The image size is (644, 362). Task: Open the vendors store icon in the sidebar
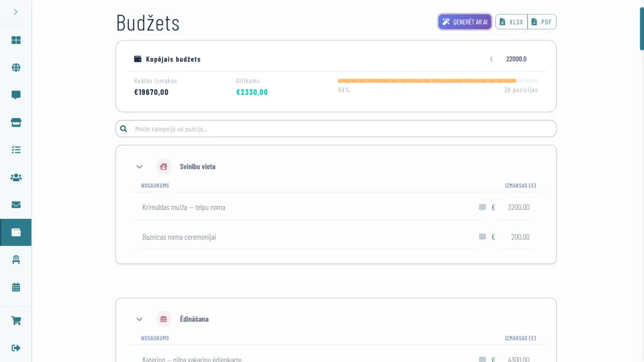tap(16, 123)
